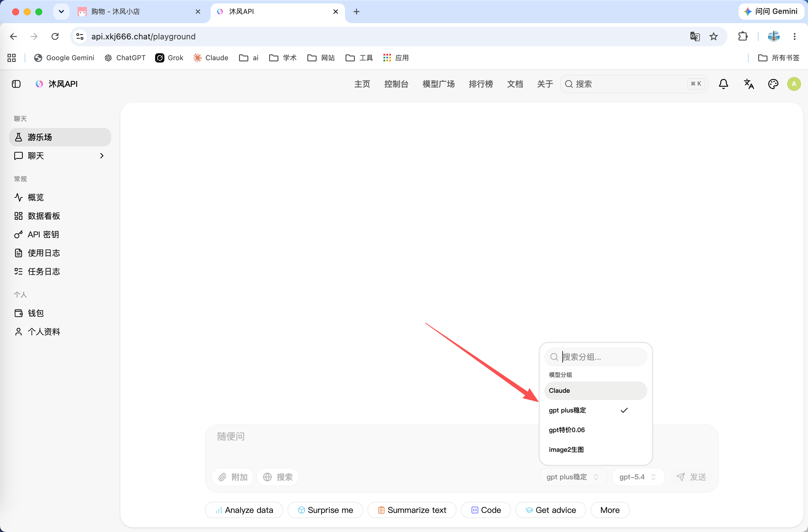808x532 pixels.
Task: Open the theme palette icon
Action: point(773,84)
